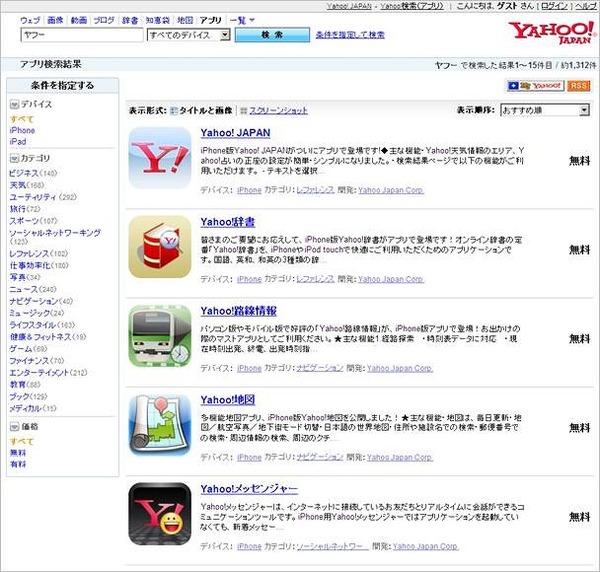Open the Yahoo!路線情報 title link
This screenshot has height=572, width=600.
point(238,311)
